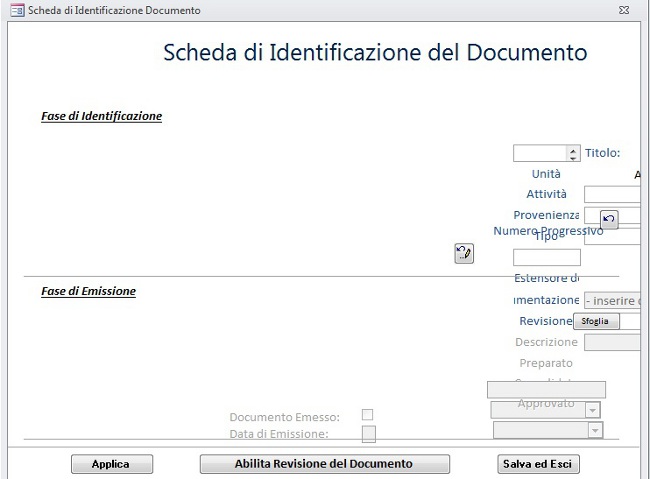Click the Sfoglia browse button

(596, 321)
